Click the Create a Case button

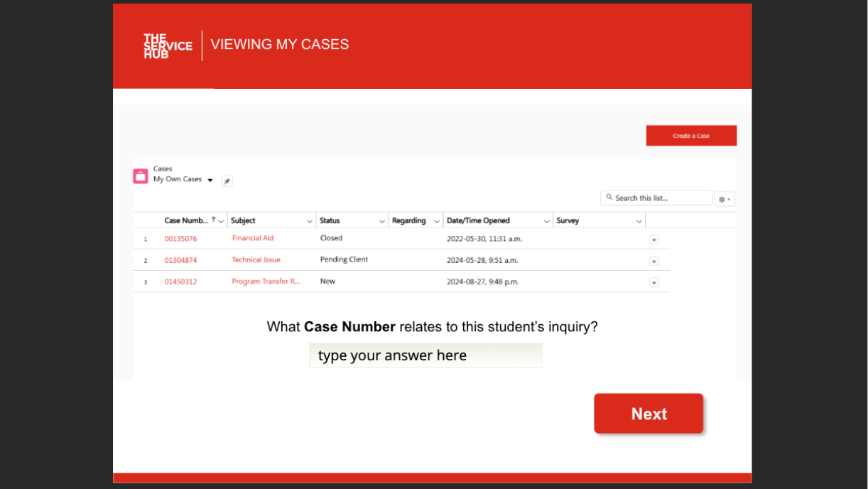pos(690,135)
